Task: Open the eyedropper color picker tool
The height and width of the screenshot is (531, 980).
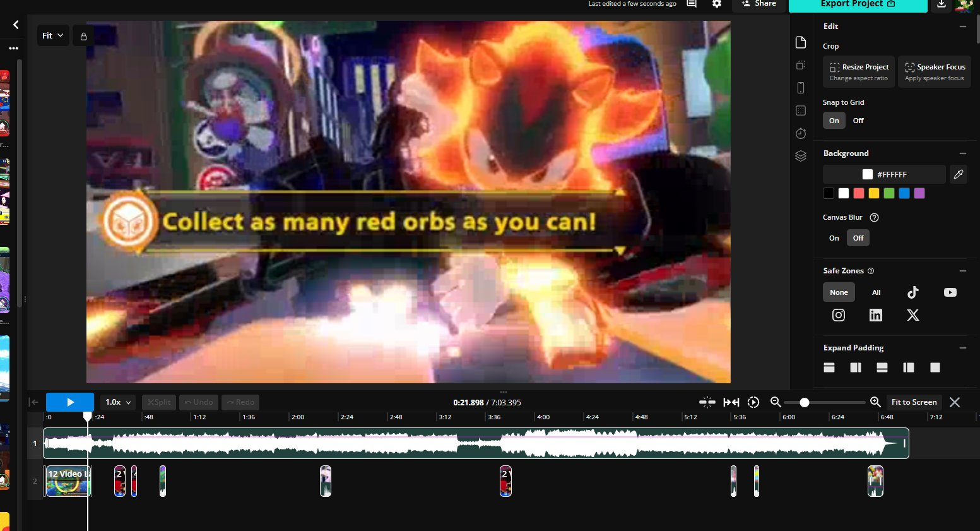Action: [958, 174]
